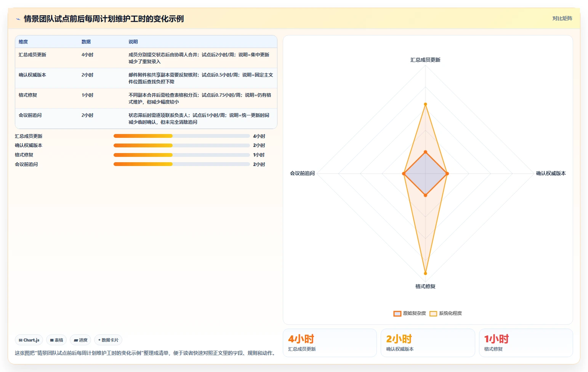The height and width of the screenshot is (372, 588).
Task: Click the 会议前追问 cell in the table
Action: tap(30, 115)
